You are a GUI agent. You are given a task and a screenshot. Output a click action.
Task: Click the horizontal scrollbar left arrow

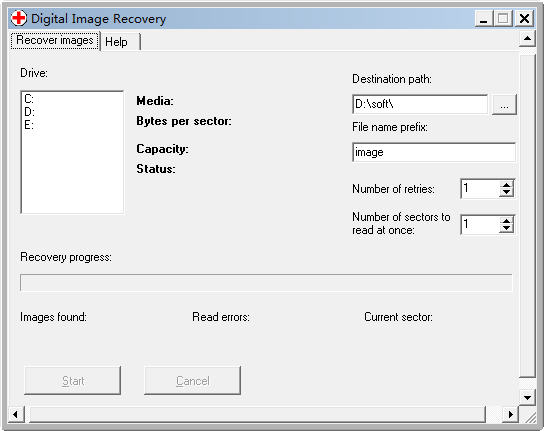click(x=16, y=414)
